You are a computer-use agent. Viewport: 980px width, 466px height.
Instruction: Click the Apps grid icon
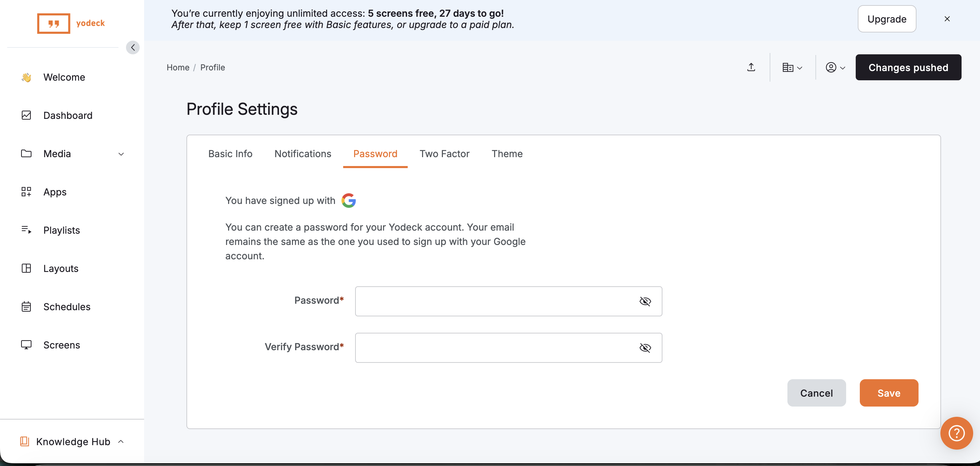pos(26,192)
